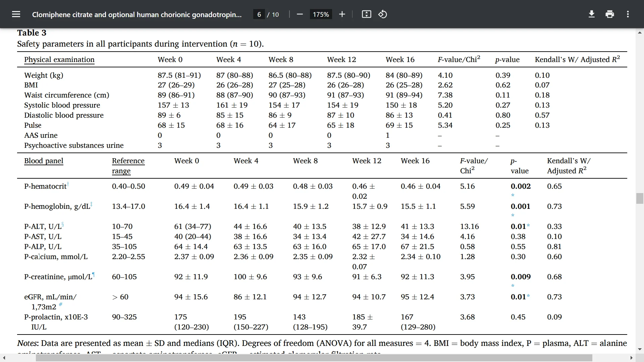Click reference range '13.4–17.0'
644x362 pixels.
128,206
